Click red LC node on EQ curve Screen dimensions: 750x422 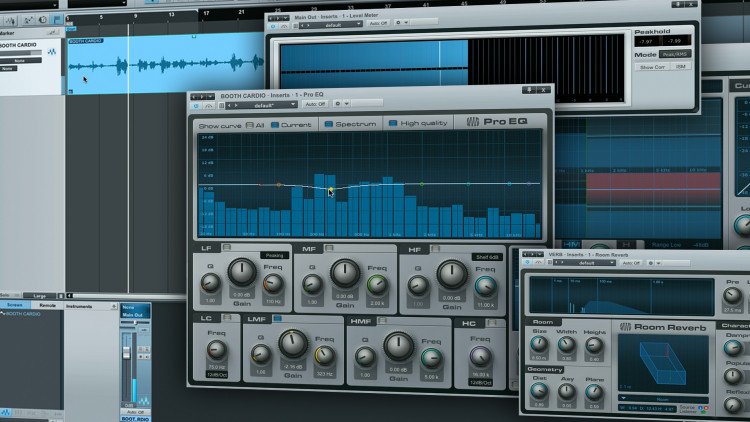[260, 184]
